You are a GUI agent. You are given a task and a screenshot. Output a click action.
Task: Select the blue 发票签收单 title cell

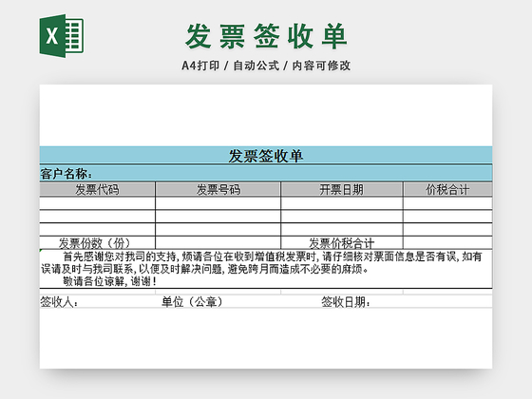[x=266, y=156]
